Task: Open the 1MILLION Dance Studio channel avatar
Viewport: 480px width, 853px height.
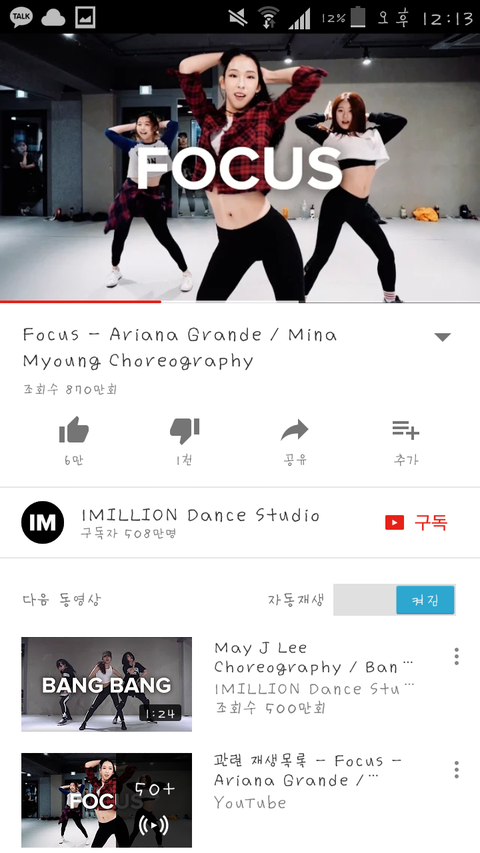Action: (x=42, y=522)
